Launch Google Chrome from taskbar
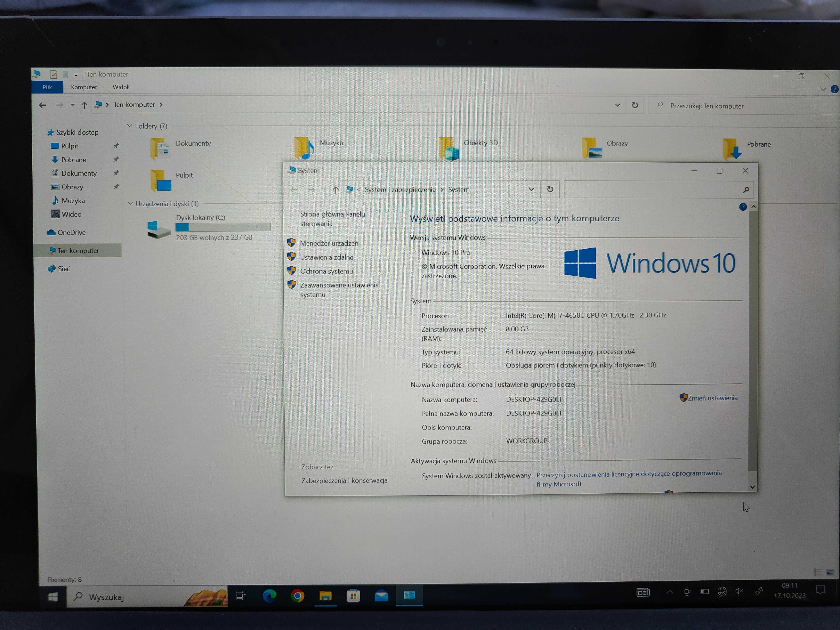This screenshot has width=840, height=630. point(297,596)
